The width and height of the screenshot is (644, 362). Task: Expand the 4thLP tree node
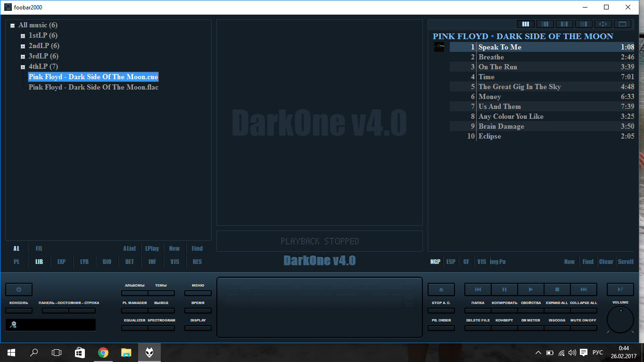(x=23, y=67)
